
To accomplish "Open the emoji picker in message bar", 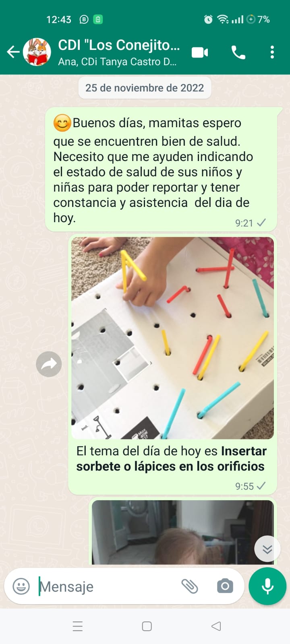I will (21, 586).
